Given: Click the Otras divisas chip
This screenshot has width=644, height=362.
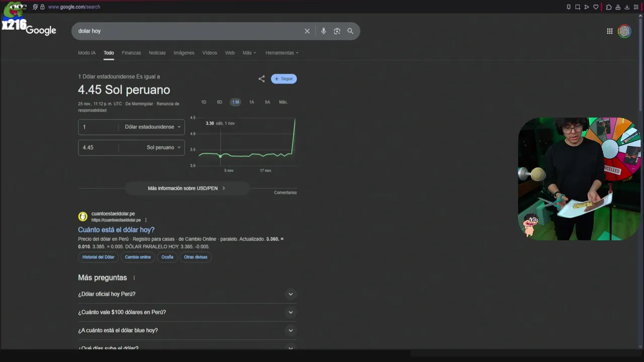Looking at the screenshot, I should pos(195,257).
